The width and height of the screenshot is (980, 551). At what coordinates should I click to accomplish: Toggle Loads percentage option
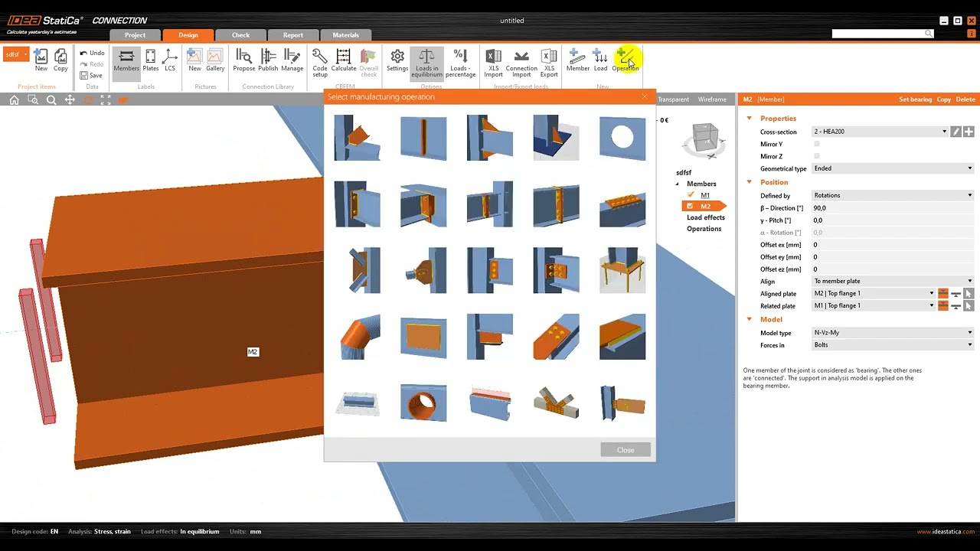pyautogui.click(x=460, y=63)
